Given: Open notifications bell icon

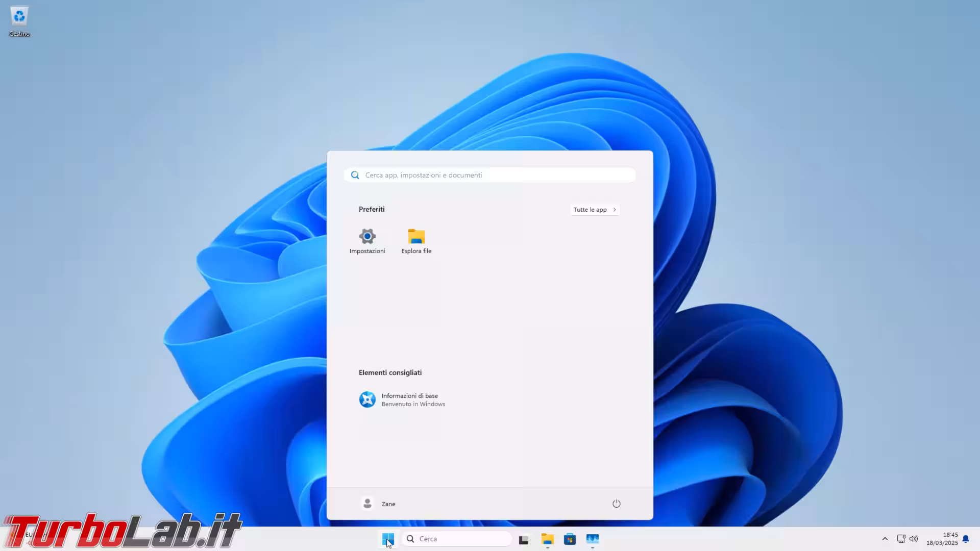Looking at the screenshot, I should [966, 539].
